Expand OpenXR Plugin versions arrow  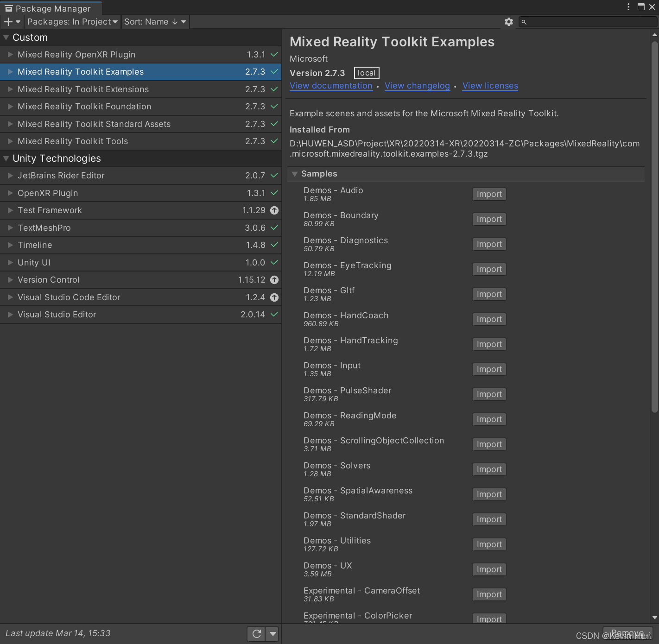click(10, 193)
